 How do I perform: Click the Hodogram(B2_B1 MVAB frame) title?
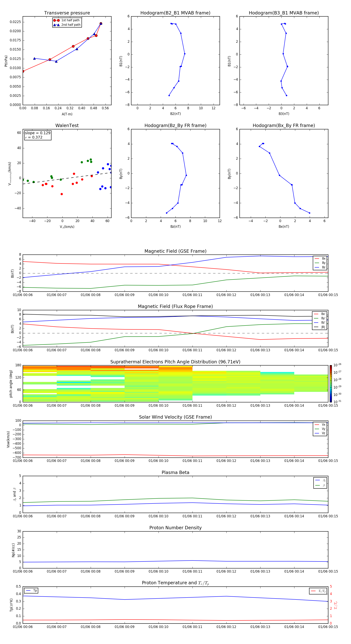point(175,13)
